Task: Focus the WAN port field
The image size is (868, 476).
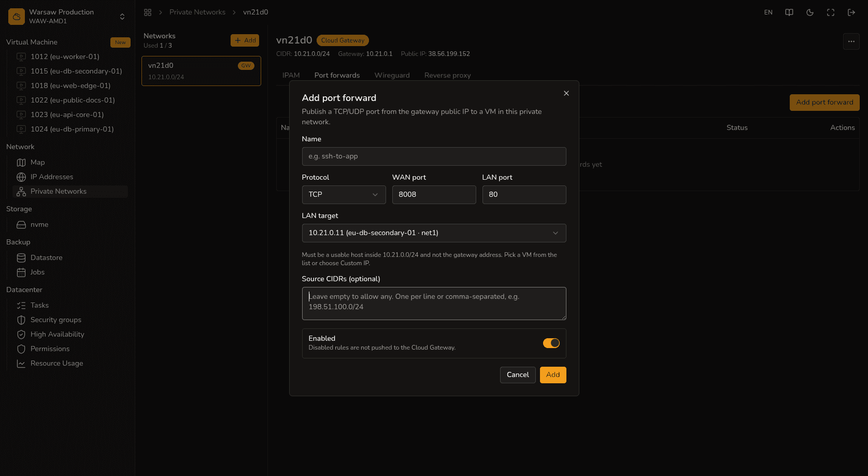Action: [434, 195]
